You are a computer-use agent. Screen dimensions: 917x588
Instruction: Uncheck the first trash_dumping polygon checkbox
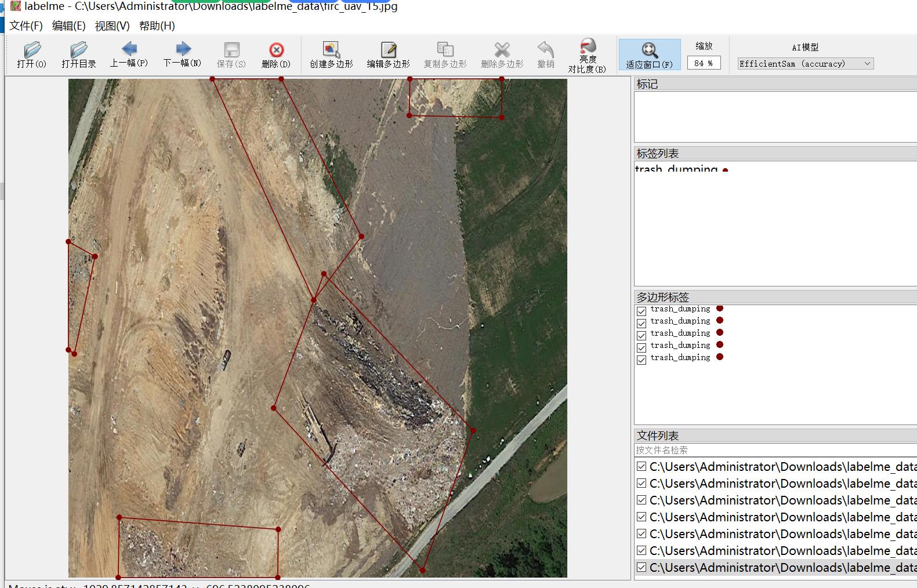coord(641,311)
